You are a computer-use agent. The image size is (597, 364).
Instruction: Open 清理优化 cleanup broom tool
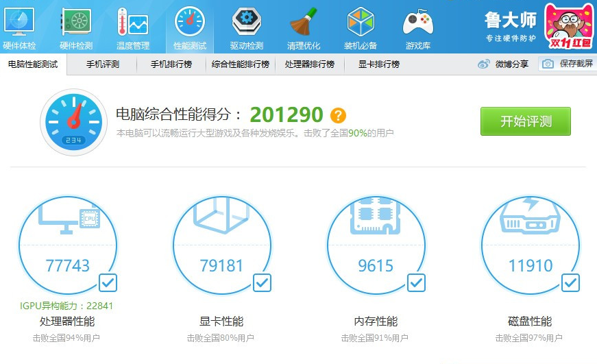click(304, 29)
